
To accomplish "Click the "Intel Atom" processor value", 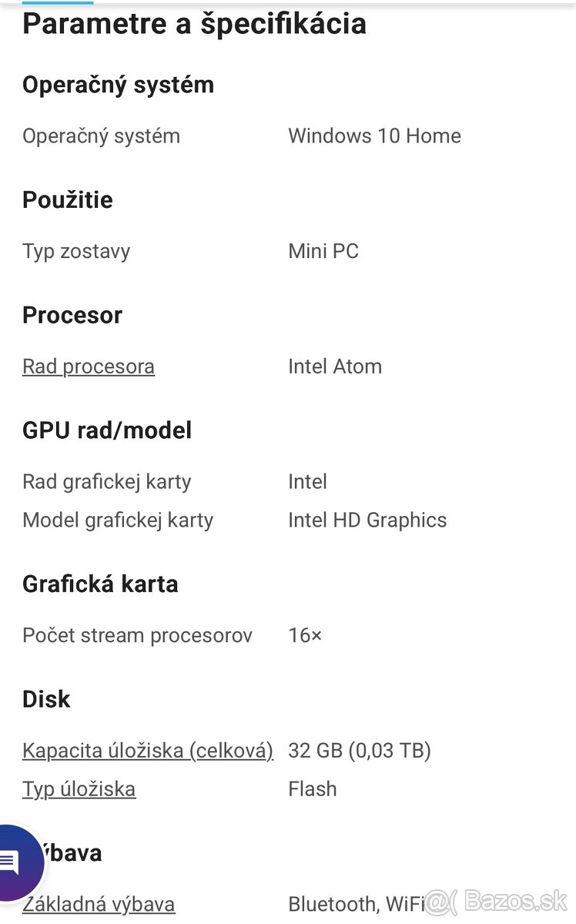I will pyautogui.click(x=335, y=367).
